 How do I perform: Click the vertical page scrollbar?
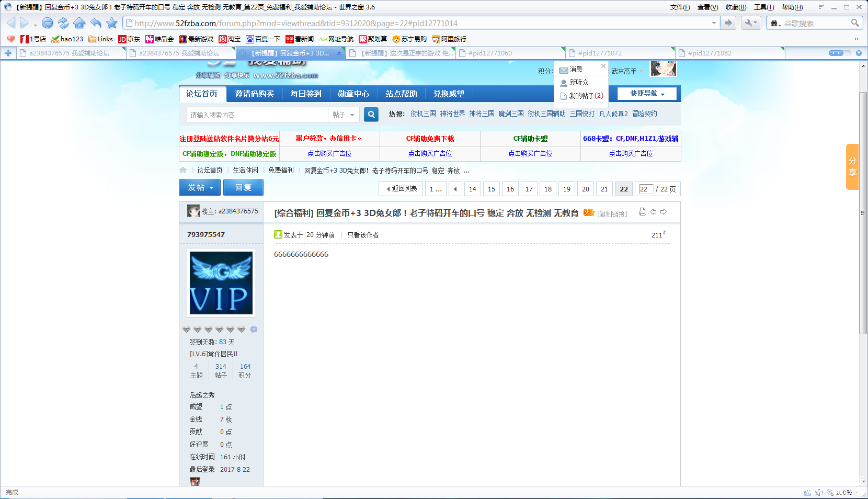[x=863, y=213]
